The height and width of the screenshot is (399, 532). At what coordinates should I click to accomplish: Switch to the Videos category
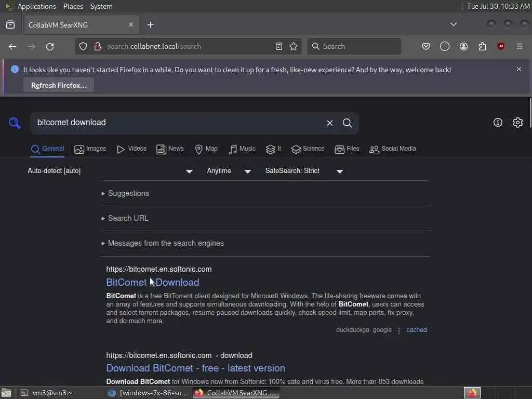tap(131, 149)
